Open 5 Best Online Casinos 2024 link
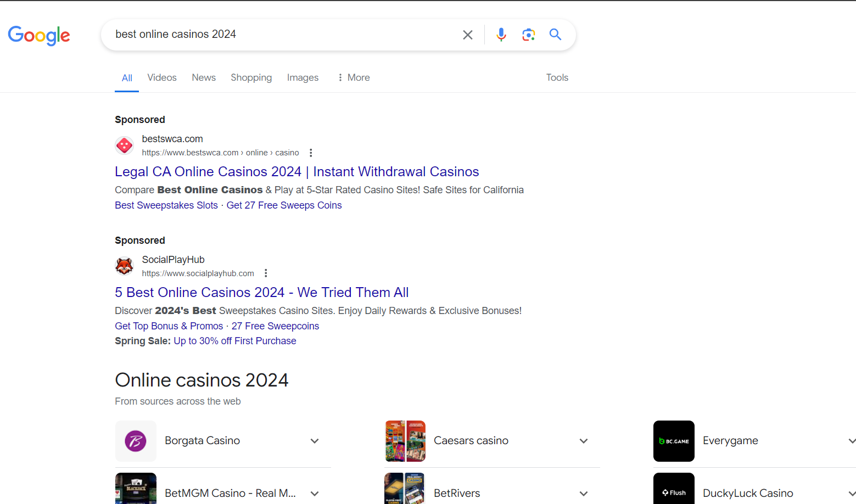This screenshot has width=856, height=504. point(261,292)
